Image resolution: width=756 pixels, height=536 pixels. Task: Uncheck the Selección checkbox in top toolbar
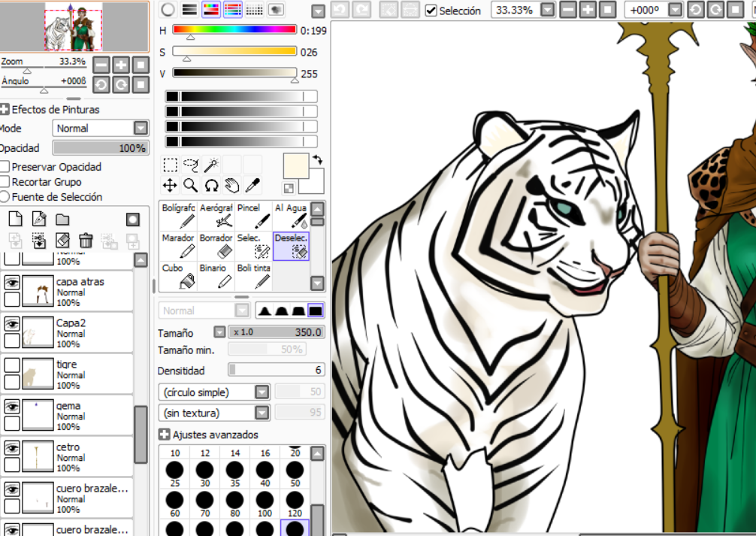pyautogui.click(x=431, y=11)
